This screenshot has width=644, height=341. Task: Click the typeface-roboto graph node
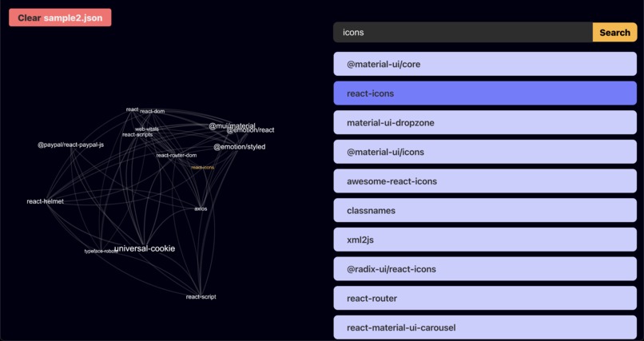coord(101,251)
